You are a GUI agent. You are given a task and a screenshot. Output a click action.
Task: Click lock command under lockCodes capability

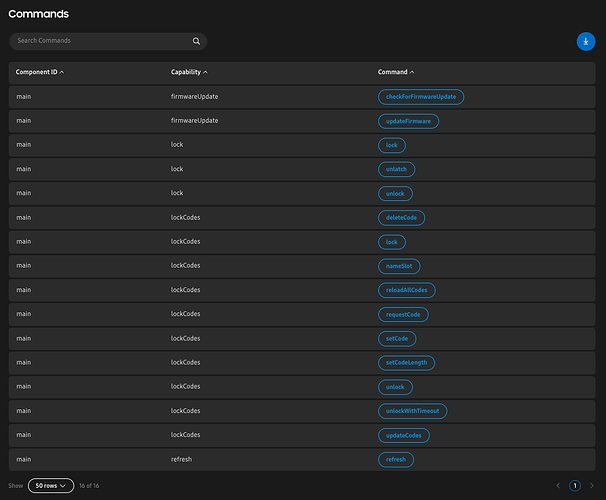(x=392, y=242)
